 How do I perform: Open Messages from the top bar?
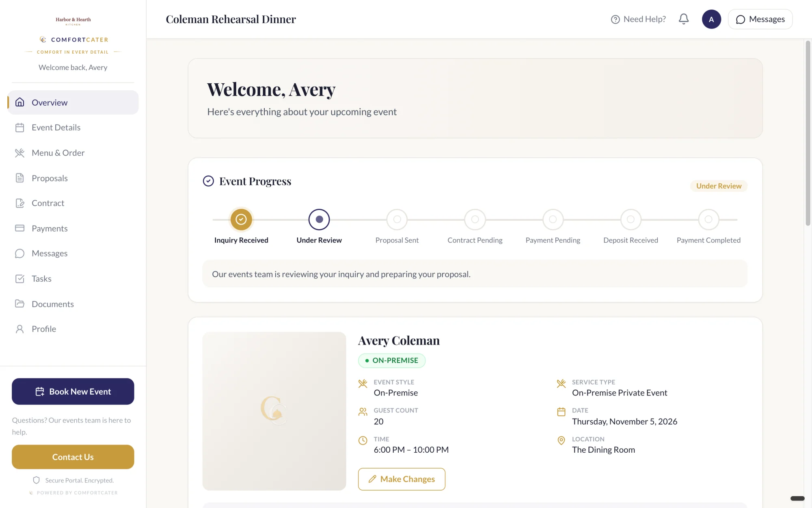point(760,19)
